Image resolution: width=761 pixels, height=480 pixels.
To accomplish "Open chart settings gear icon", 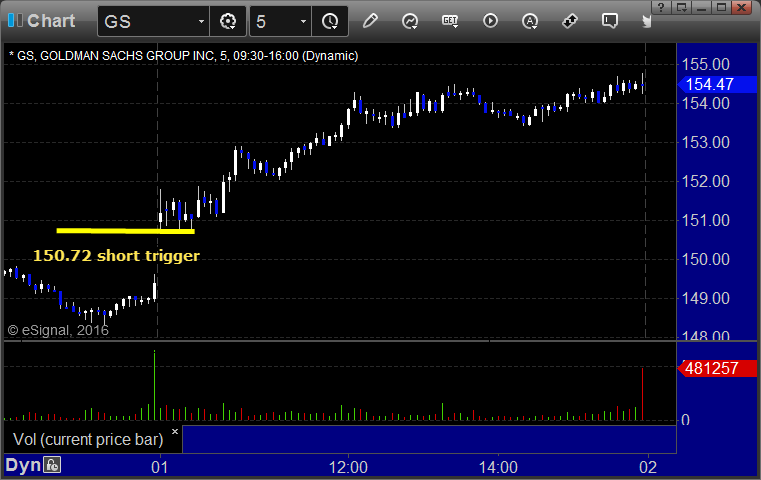I will tap(228, 21).
